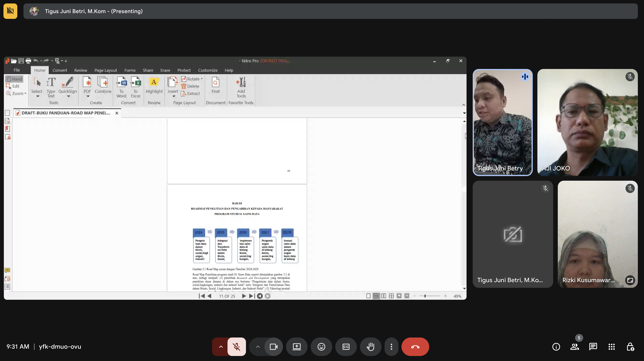The height and width of the screenshot is (361, 644).
Task: Open the raise hand control
Action: (371, 347)
